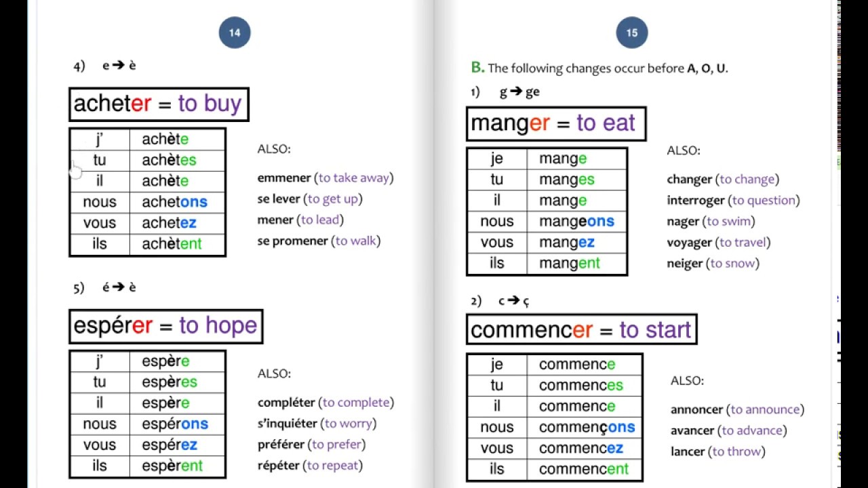The height and width of the screenshot is (488, 868).
Task: Select the 'nous achetons' table cell
Action: tap(174, 202)
